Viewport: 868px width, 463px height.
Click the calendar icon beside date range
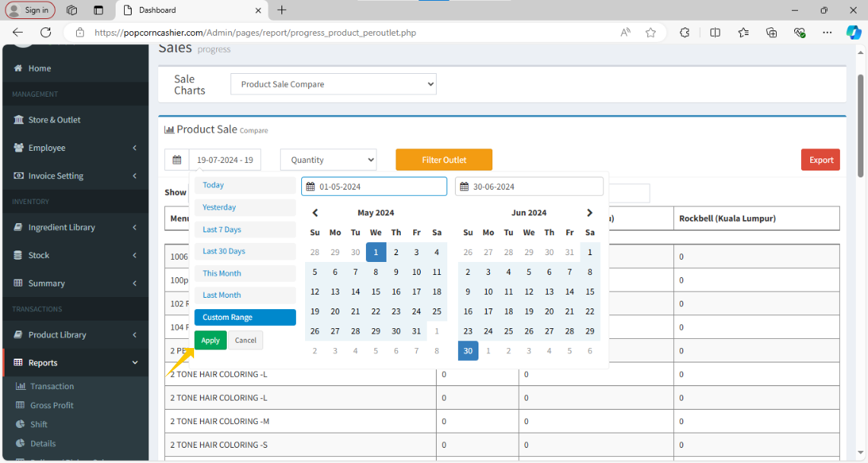176,160
